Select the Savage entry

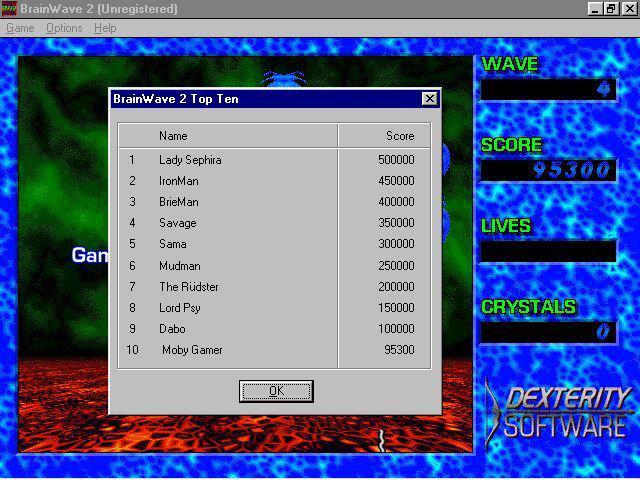[x=178, y=223]
